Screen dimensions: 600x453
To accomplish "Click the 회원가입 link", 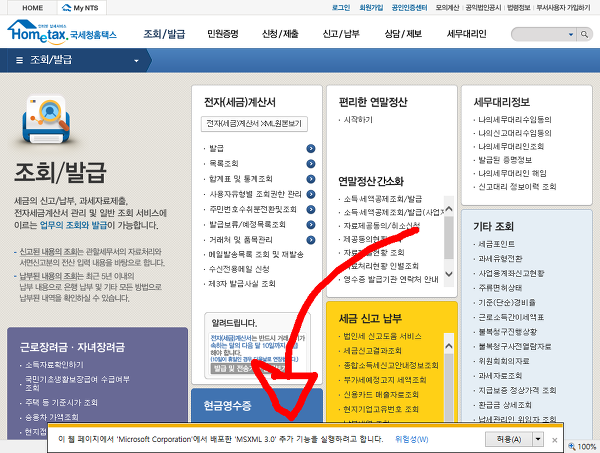I will pos(371,8).
